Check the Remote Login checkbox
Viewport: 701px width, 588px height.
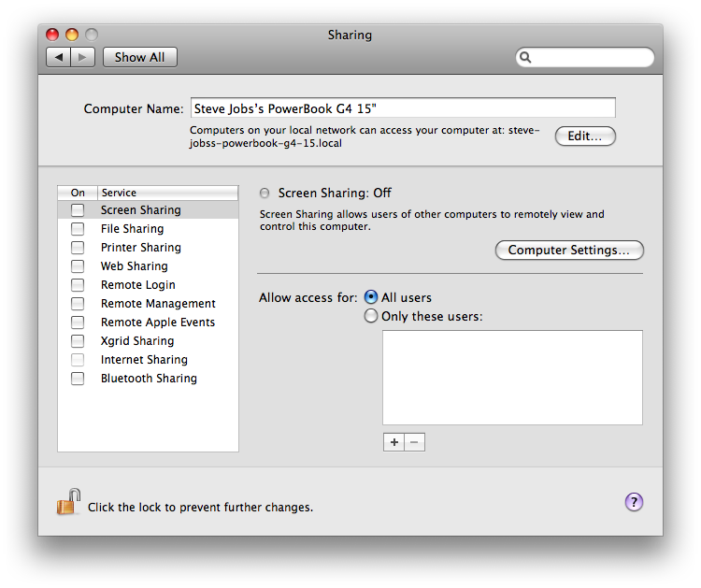pyautogui.click(x=78, y=285)
